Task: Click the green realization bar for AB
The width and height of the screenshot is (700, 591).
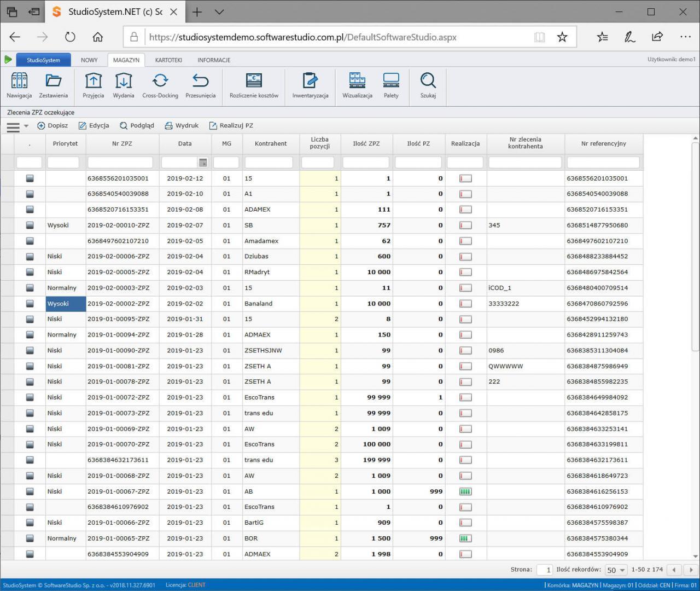Action: click(465, 491)
